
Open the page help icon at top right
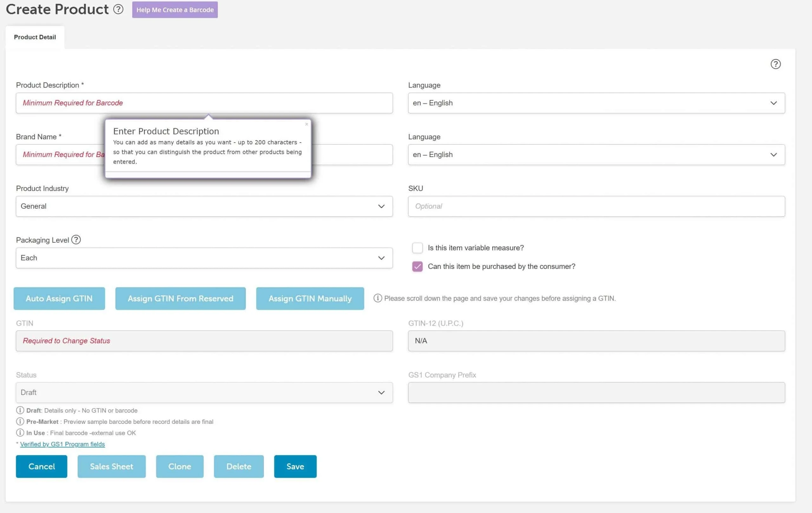point(775,64)
